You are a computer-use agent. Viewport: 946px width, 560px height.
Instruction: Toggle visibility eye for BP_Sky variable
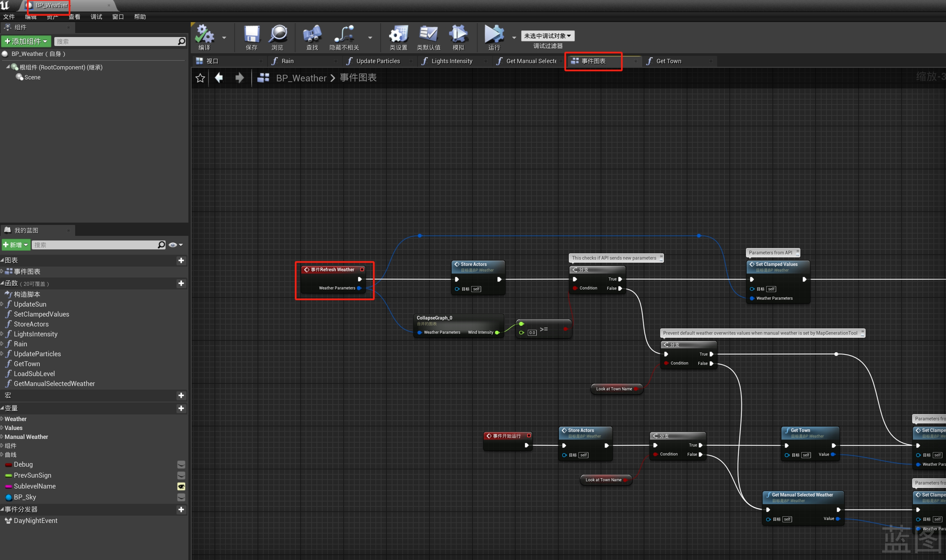(x=181, y=497)
